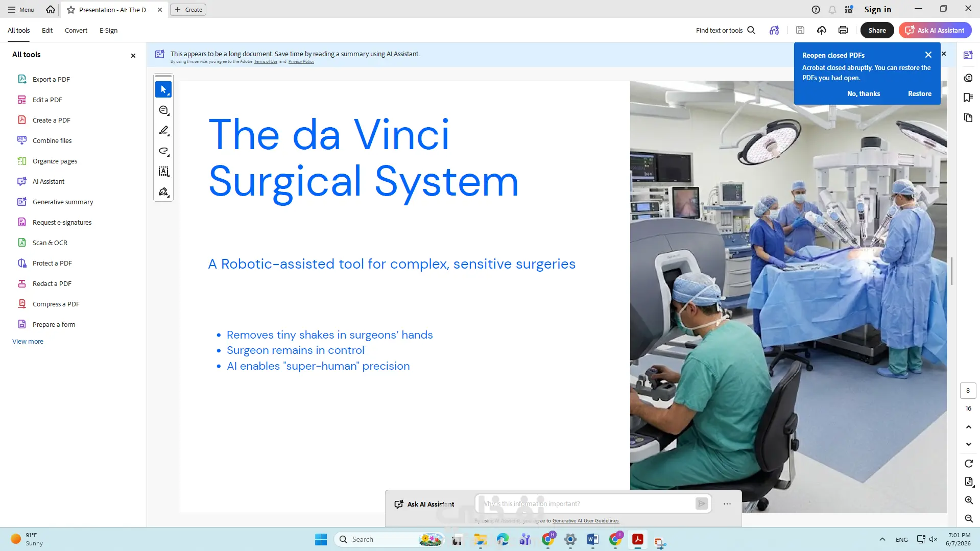Open Organize pages tool

tap(55, 161)
